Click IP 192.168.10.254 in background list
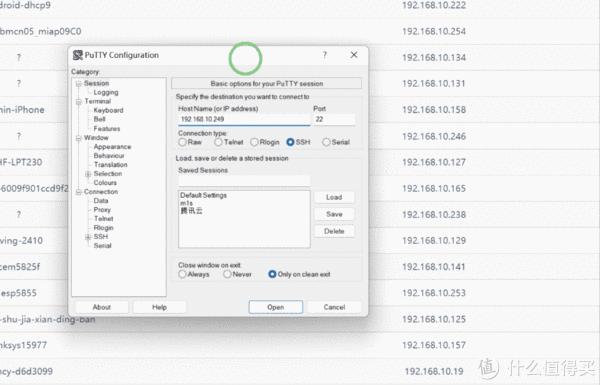Viewport: 600px width, 385px height. point(434,31)
